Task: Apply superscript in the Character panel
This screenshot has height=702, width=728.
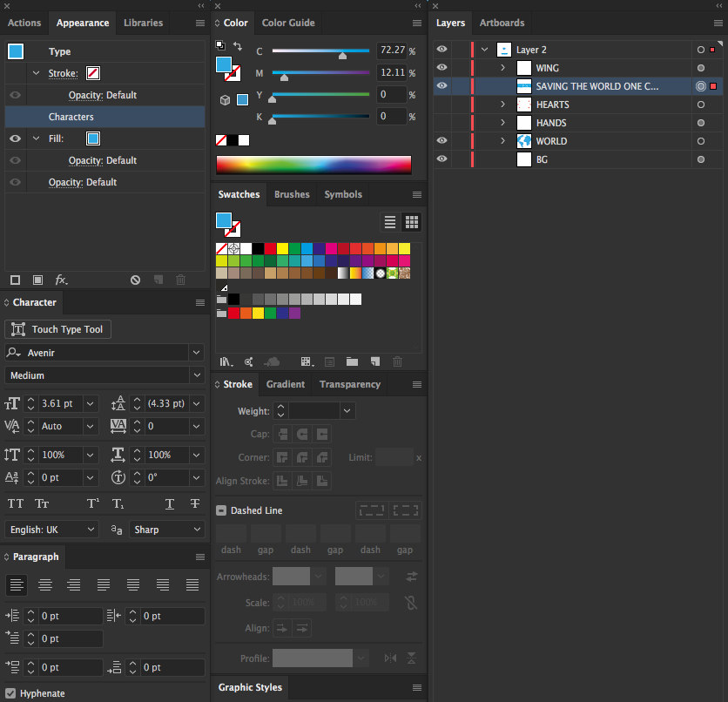Action: point(91,503)
